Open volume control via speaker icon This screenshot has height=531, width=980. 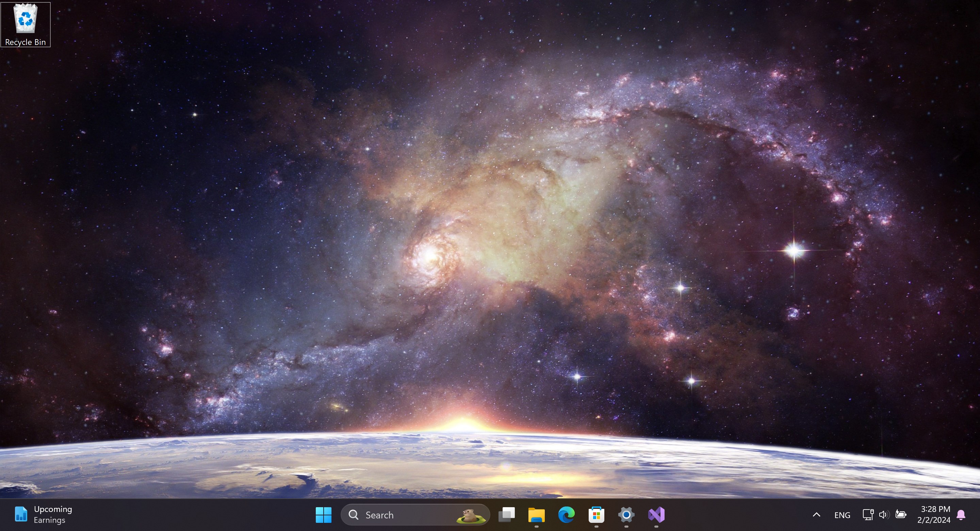pos(883,515)
